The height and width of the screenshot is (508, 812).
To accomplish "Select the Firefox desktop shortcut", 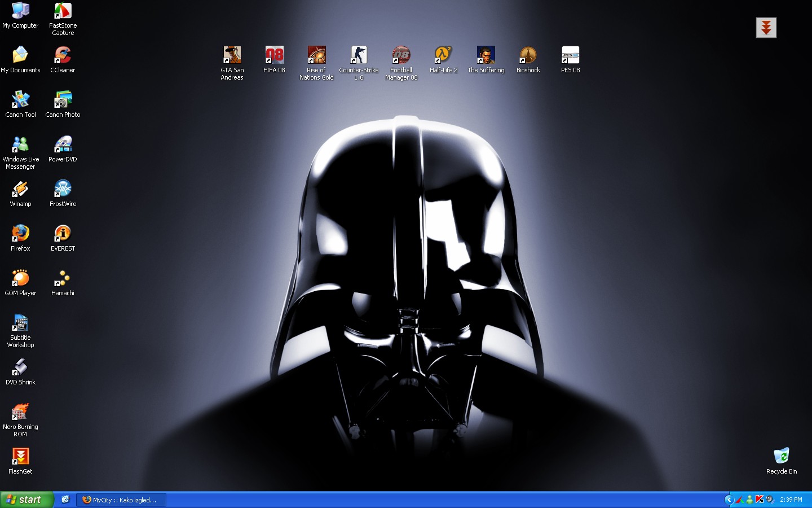I will [x=20, y=238].
